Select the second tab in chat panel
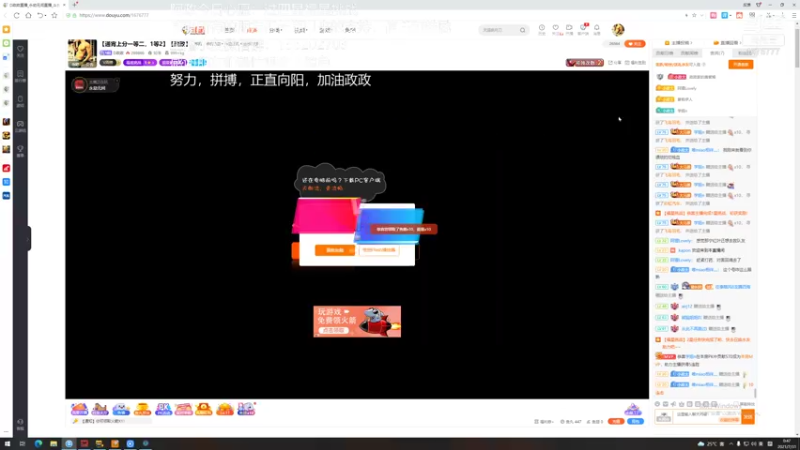This screenshot has width=800, height=450. coord(689,53)
